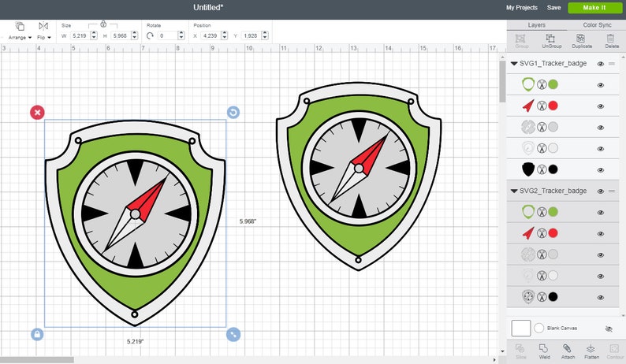This screenshot has width=626, height=364.
Task: Click the Blank Canvas swatch
Action: [521, 328]
